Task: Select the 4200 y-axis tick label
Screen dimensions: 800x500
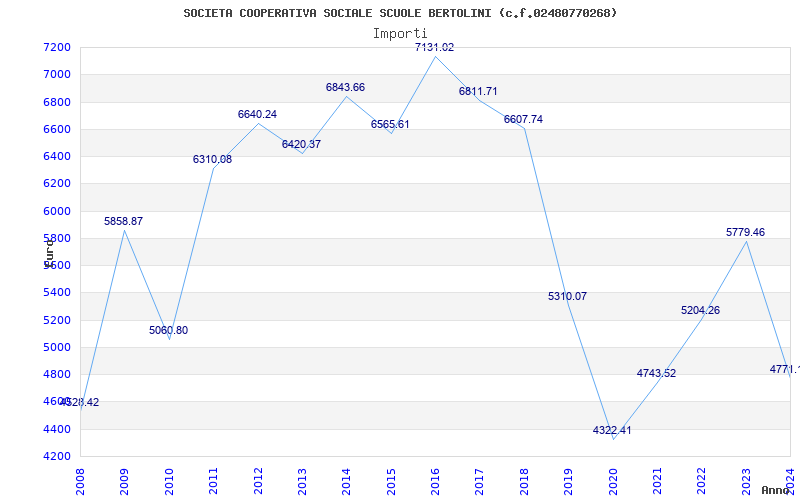Action: 57,456
